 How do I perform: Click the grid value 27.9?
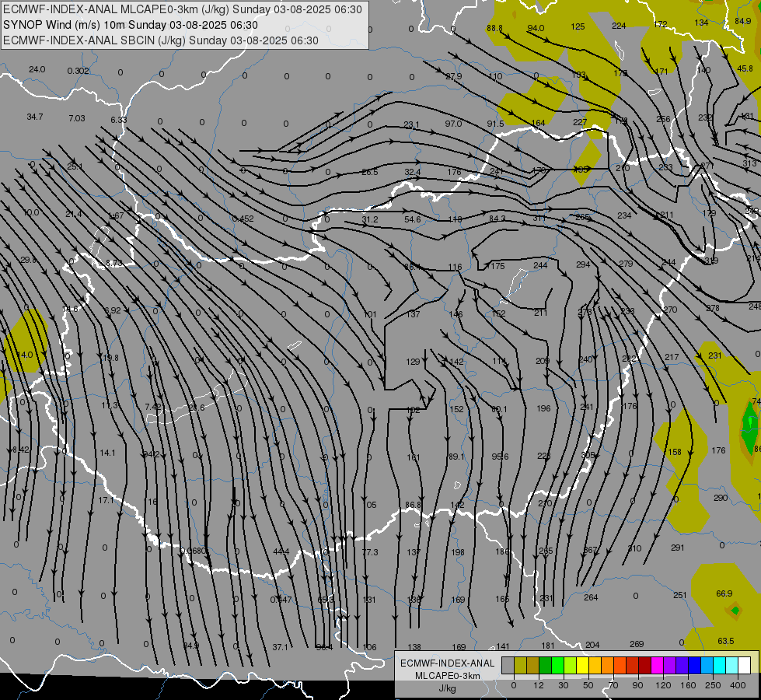[x=454, y=76]
